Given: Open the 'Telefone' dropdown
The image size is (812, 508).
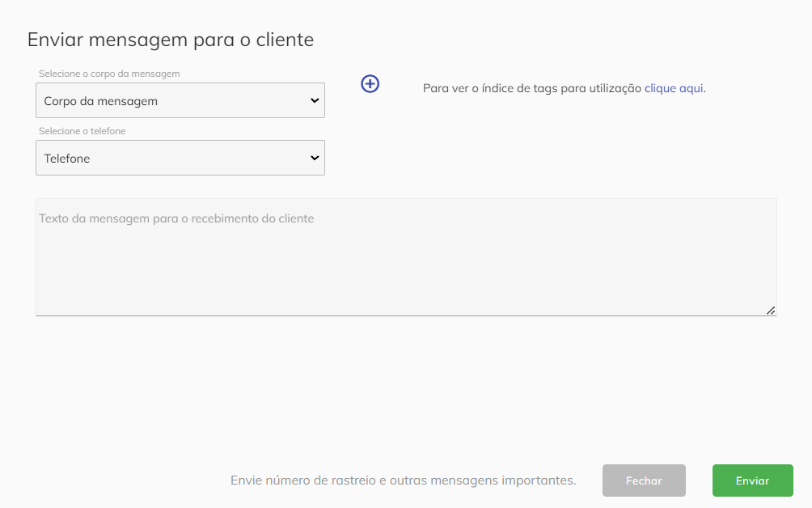Looking at the screenshot, I should click(180, 158).
